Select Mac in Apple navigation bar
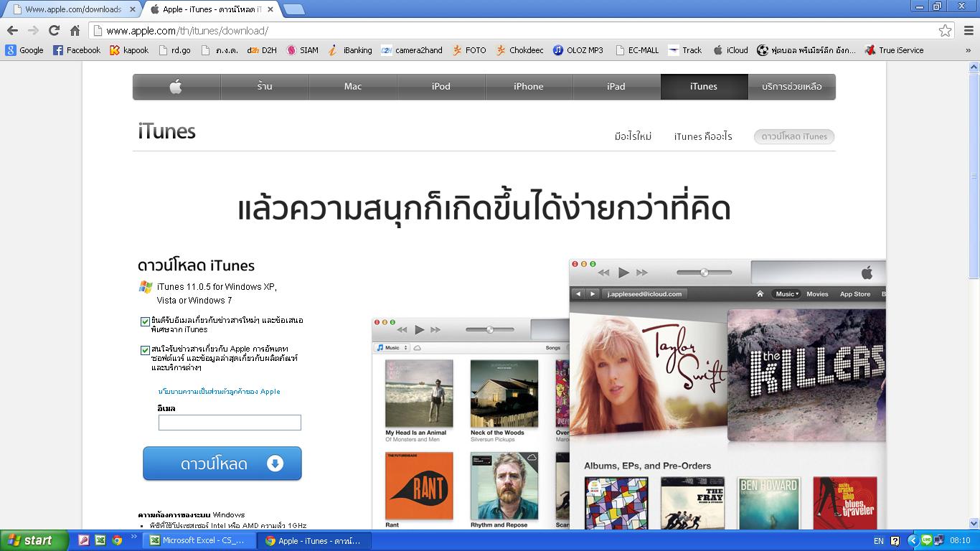The image size is (980, 551). pos(353,87)
